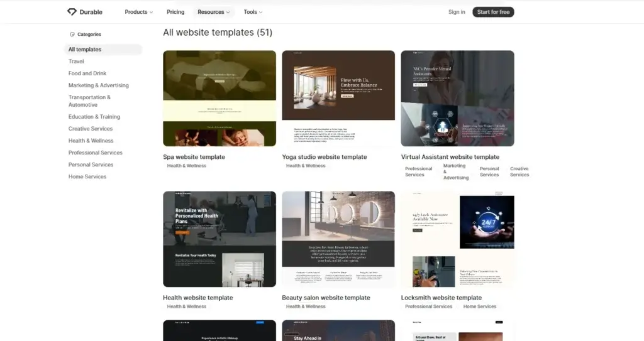This screenshot has width=644, height=341.
Task: Open the Virtual Assistant template thumbnail
Action: (x=458, y=99)
